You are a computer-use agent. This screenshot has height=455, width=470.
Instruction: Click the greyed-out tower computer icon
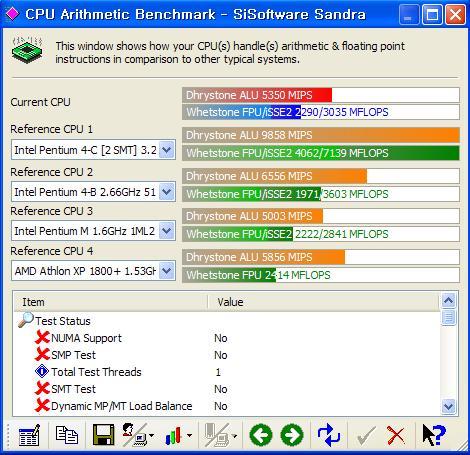[217, 435]
